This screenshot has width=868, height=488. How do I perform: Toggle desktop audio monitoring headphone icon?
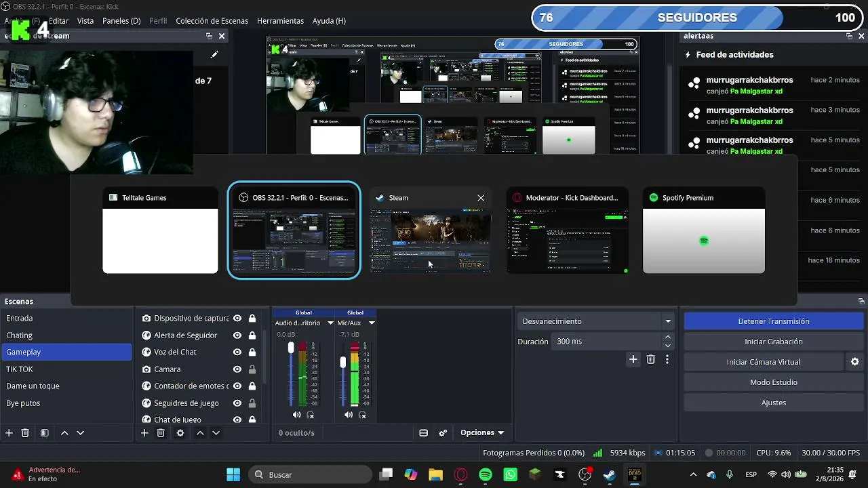click(x=311, y=415)
